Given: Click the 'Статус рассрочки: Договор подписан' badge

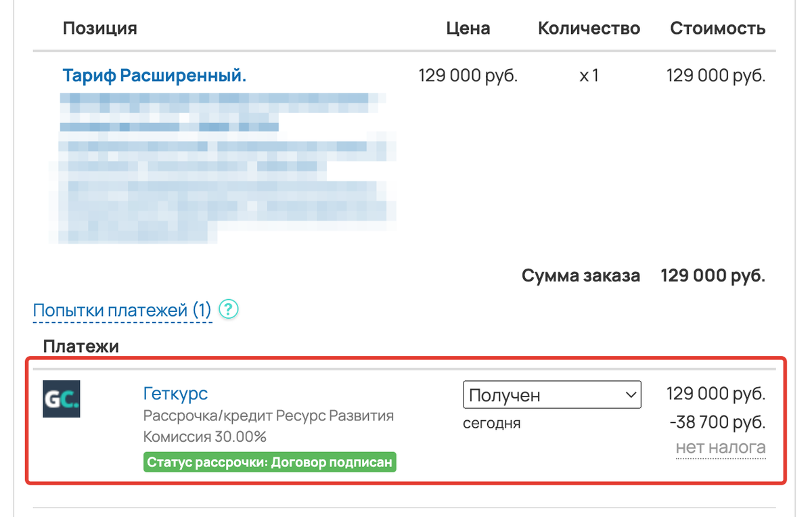Looking at the screenshot, I should pyautogui.click(x=270, y=463).
